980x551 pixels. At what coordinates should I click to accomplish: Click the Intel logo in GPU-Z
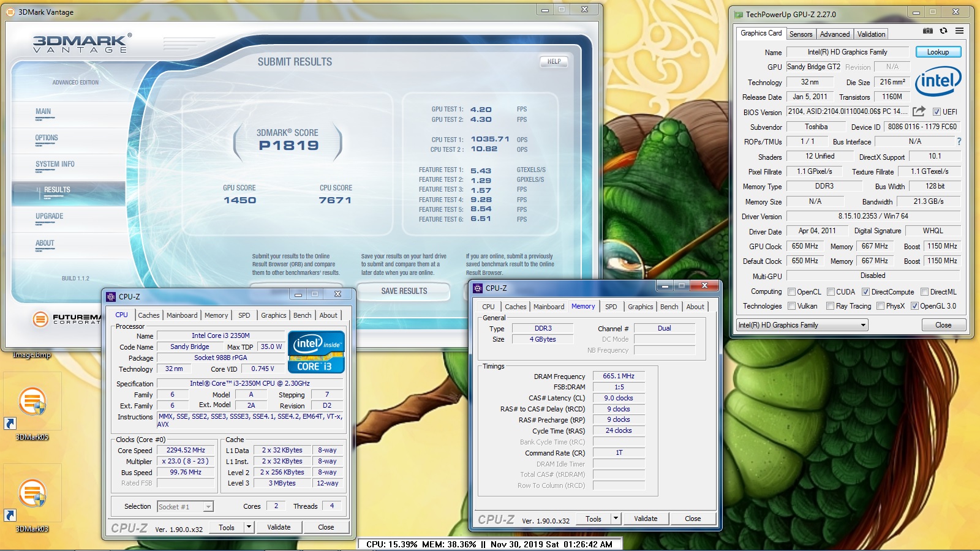tap(938, 81)
